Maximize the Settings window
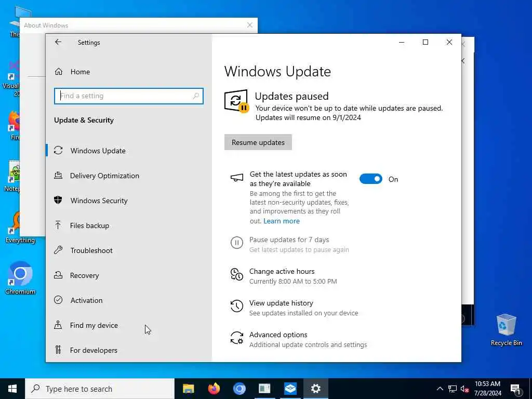The height and width of the screenshot is (399, 532). coord(425,42)
